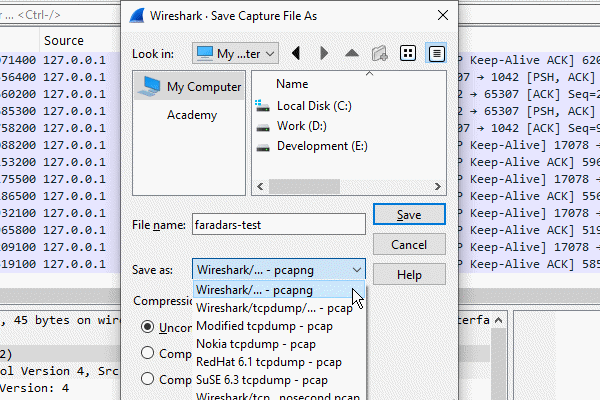Choose Wireshark/... - pcapng option
The width and height of the screenshot is (600, 400).
[279, 290]
